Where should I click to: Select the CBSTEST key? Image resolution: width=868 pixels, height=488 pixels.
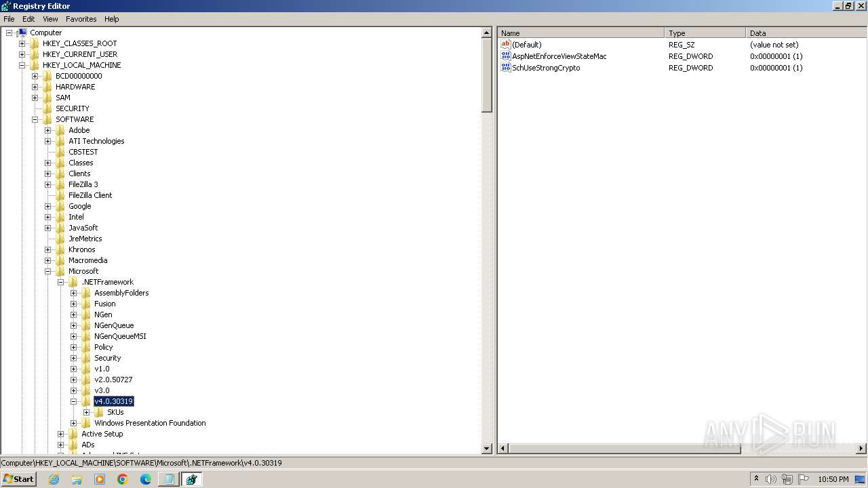point(83,152)
